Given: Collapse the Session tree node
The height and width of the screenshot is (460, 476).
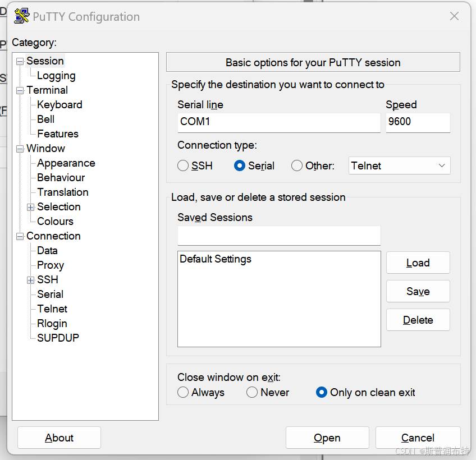Looking at the screenshot, I should 20,61.
